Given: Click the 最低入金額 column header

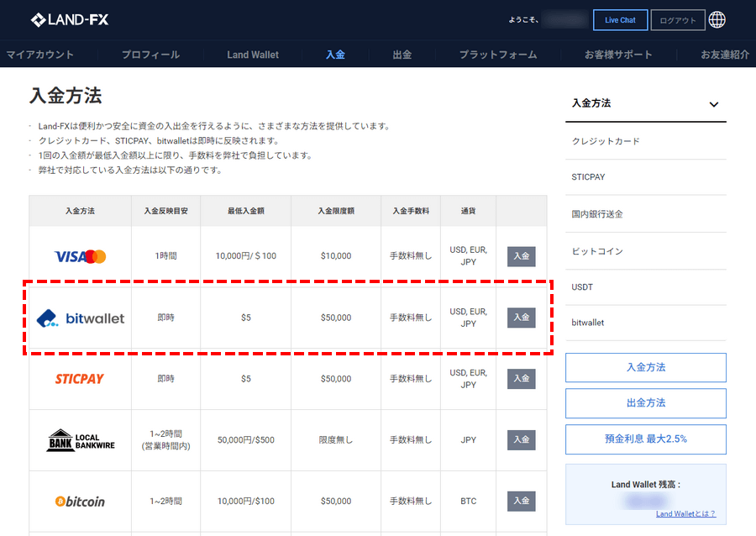Looking at the screenshot, I should [x=246, y=211].
